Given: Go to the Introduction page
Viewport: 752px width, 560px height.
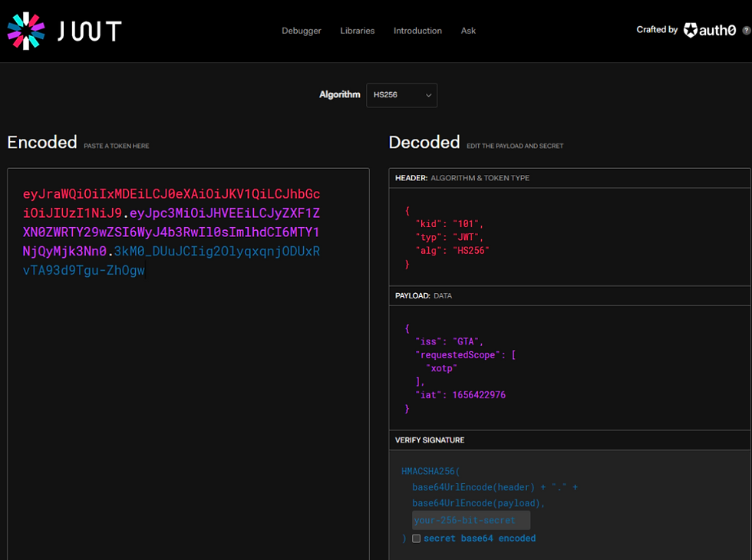Looking at the screenshot, I should click(x=417, y=31).
